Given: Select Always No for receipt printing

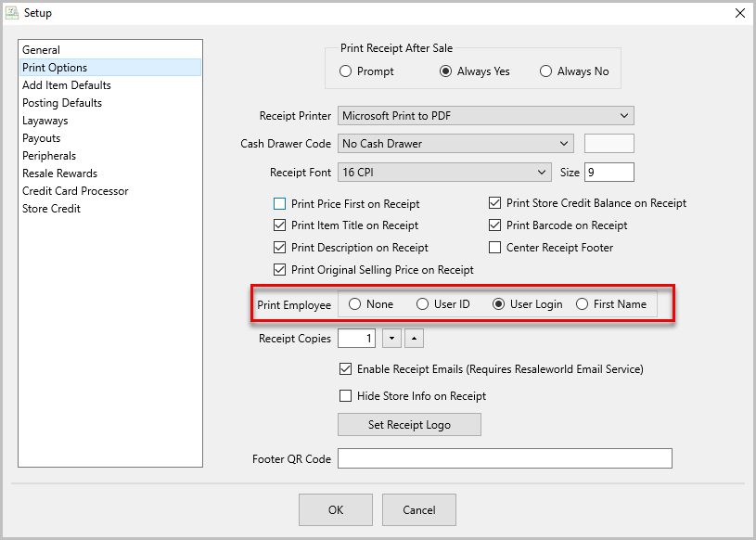Looking at the screenshot, I should pos(545,71).
